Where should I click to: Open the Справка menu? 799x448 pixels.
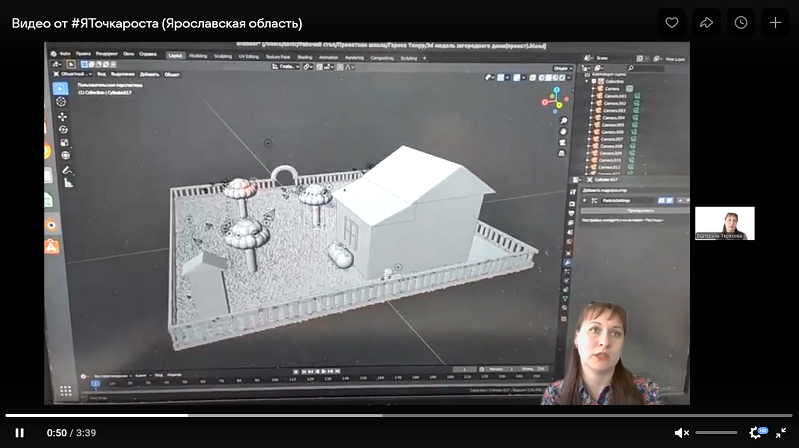click(148, 54)
